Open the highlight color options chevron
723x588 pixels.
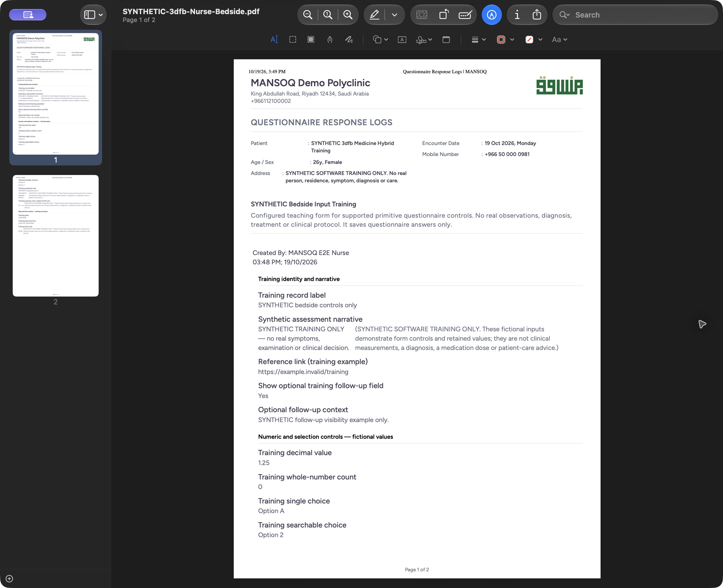[x=395, y=15]
